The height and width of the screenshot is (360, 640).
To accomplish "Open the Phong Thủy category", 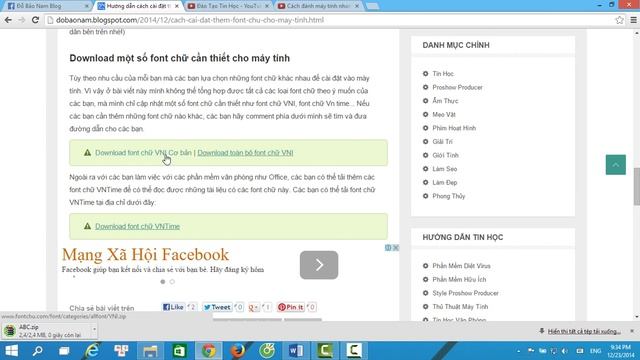I will (x=449, y=196).
